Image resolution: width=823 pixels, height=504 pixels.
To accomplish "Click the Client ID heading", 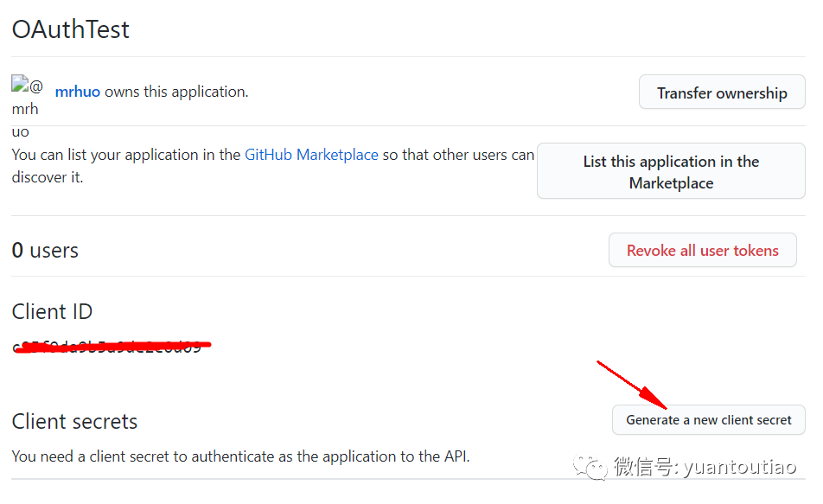I will point(52,312).
